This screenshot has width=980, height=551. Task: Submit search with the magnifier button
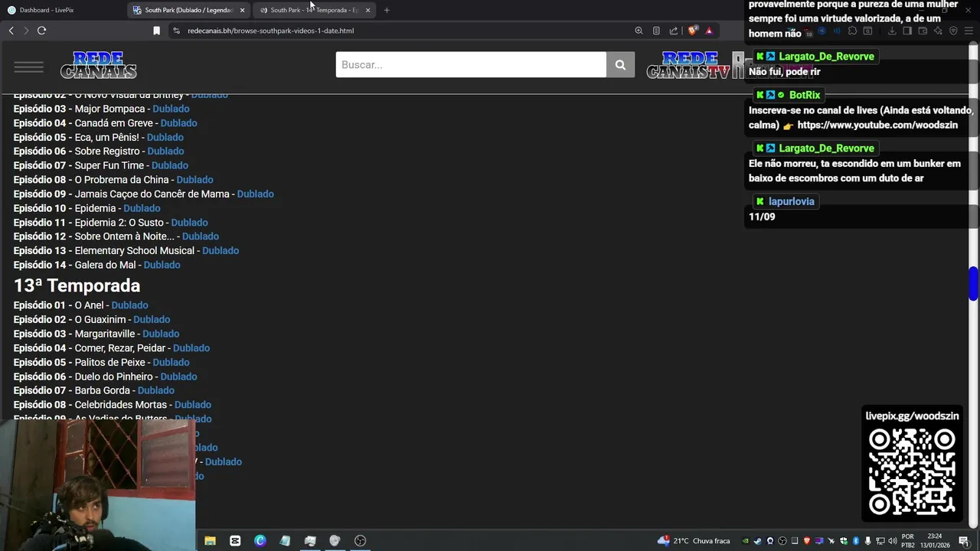(620, 65)
